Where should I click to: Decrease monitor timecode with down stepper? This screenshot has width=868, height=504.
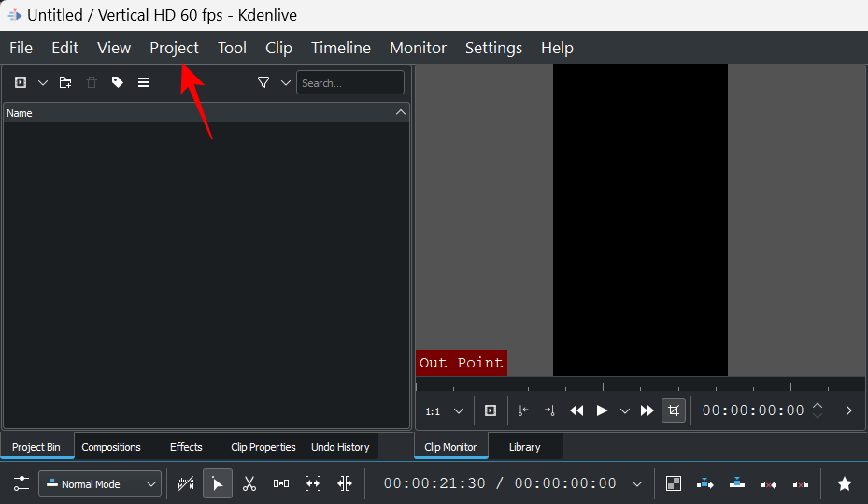818,415
